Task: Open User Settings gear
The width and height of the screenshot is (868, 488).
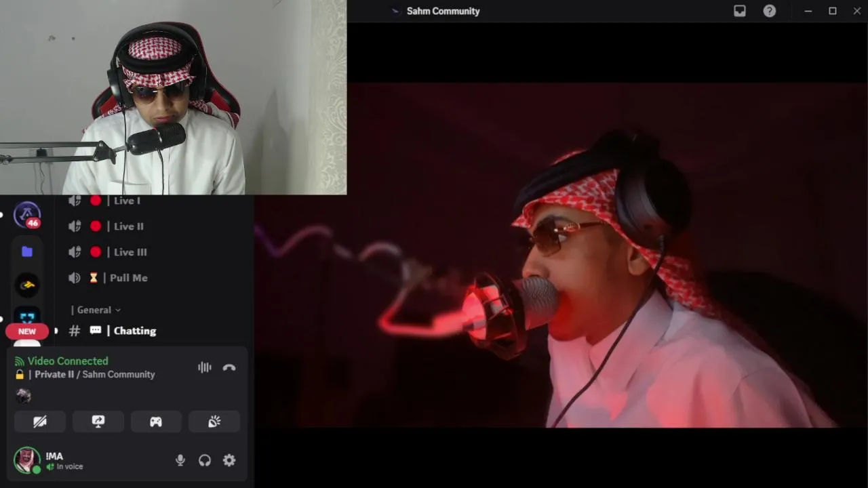Action: tap(229, 460)
